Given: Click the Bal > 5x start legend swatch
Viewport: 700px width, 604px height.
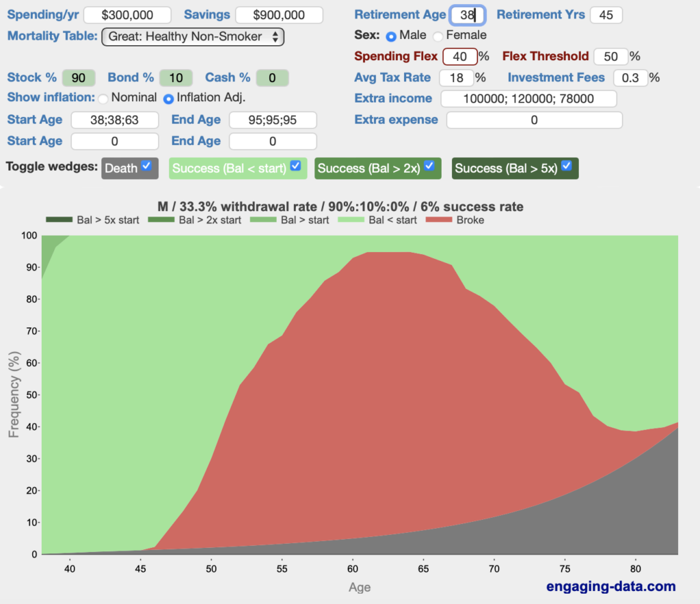Looking at the screenshot, I should point(59,219).
